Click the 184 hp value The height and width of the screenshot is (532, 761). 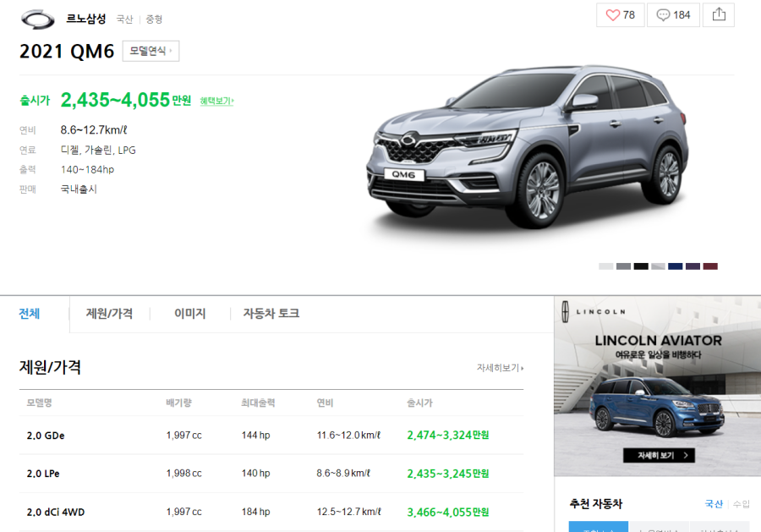[x=255, y=512]
